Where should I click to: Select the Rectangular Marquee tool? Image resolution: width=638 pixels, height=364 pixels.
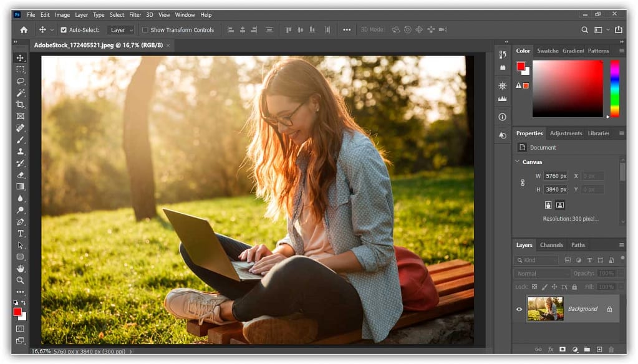[20, 70]
